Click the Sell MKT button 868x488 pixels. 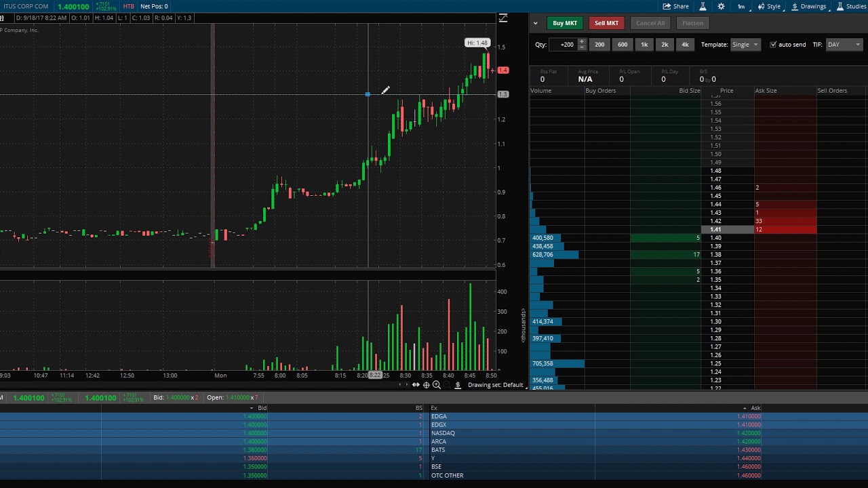point(606,23)
